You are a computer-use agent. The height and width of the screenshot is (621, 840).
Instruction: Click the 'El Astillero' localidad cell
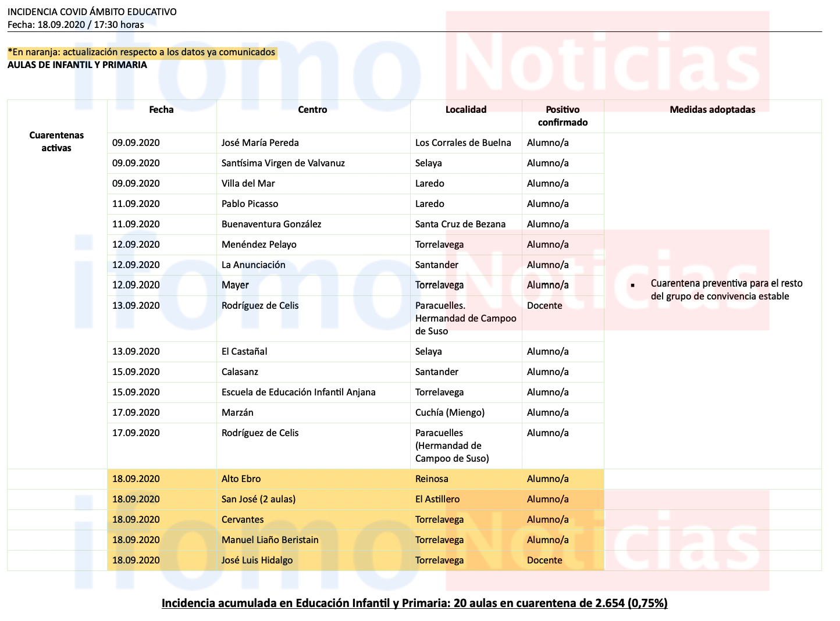click(x=437, y=499)
